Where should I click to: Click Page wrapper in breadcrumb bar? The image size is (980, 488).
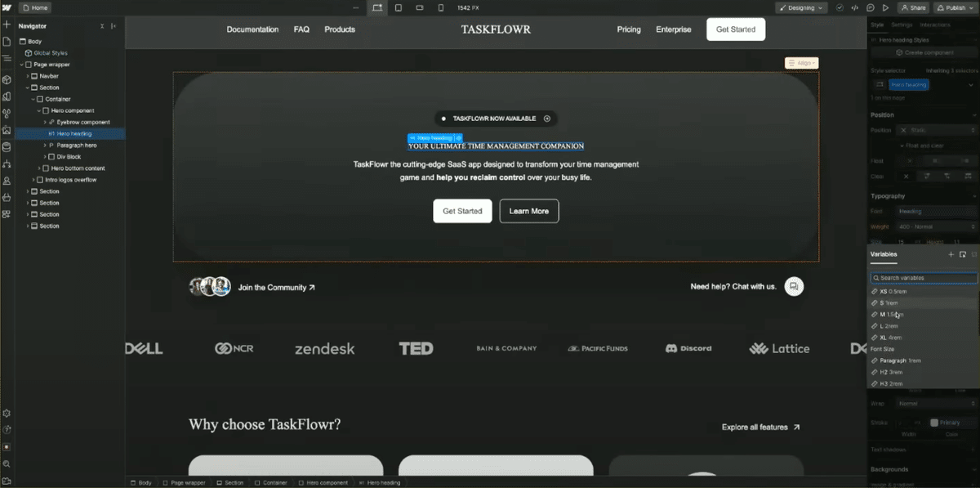[x=184, y=483]
